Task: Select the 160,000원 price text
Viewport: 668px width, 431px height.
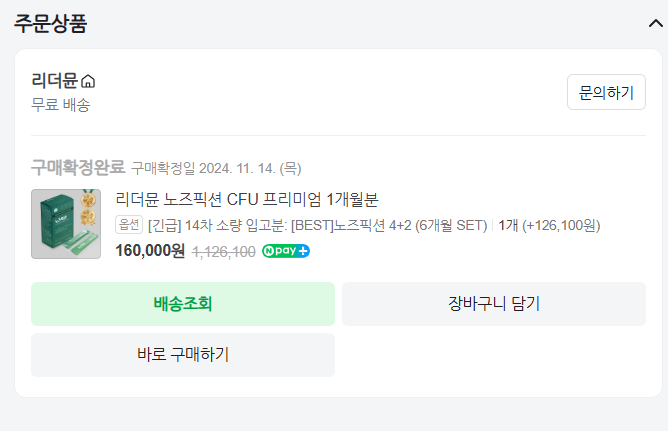Action: tap(150, 251)
